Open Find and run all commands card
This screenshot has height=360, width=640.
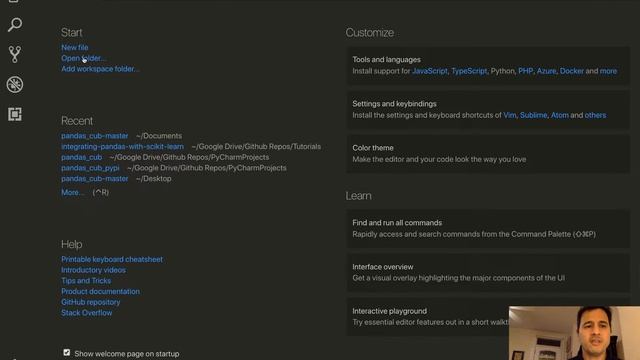488,229
